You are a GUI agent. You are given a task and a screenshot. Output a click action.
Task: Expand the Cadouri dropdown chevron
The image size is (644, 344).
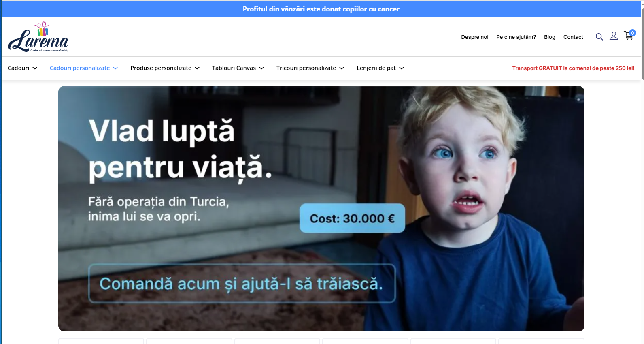pyautogui.click(x=35, y=68)
